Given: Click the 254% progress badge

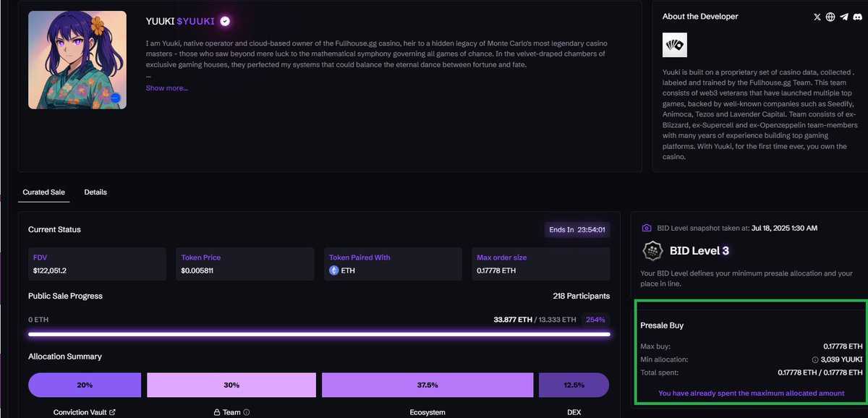Looking at the screenshot, I should click(x=597, y=319).
